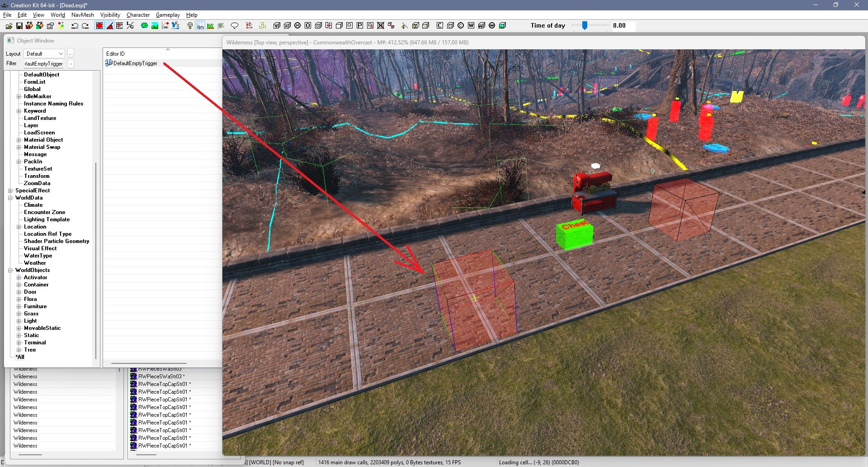Image resolution: width=868 pixels, height=467 pixels.
Task: Open the Gameplay menu
Action: [168, 15]
